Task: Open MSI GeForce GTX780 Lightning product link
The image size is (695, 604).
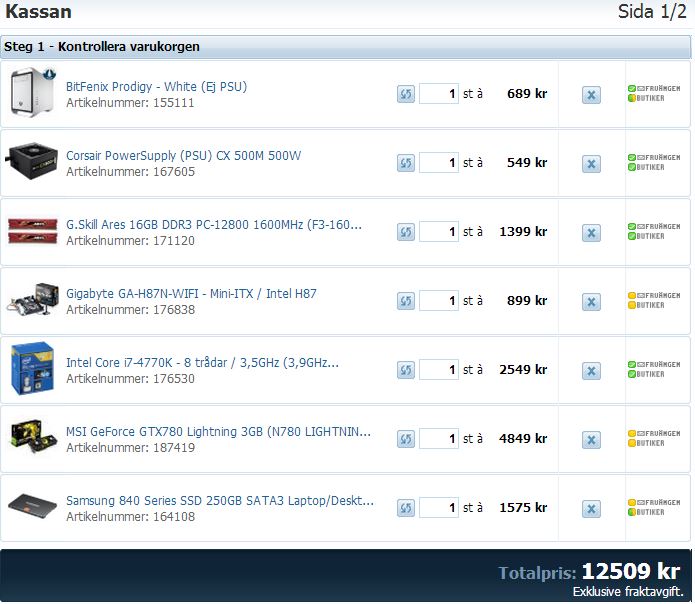Action: coord(219,432)
